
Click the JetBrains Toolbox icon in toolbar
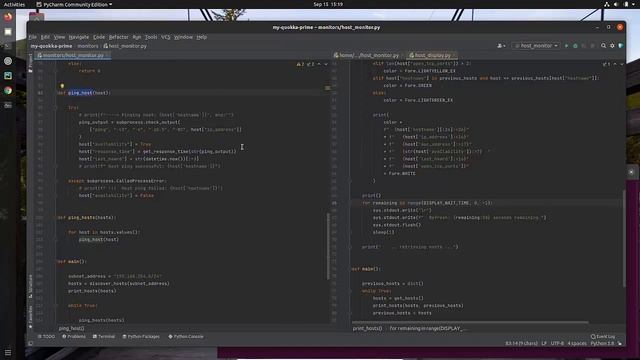(620, 46)
